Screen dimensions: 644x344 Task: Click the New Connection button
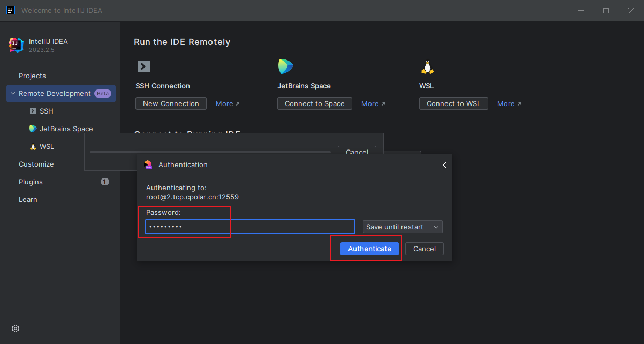[x=171, y=103]
